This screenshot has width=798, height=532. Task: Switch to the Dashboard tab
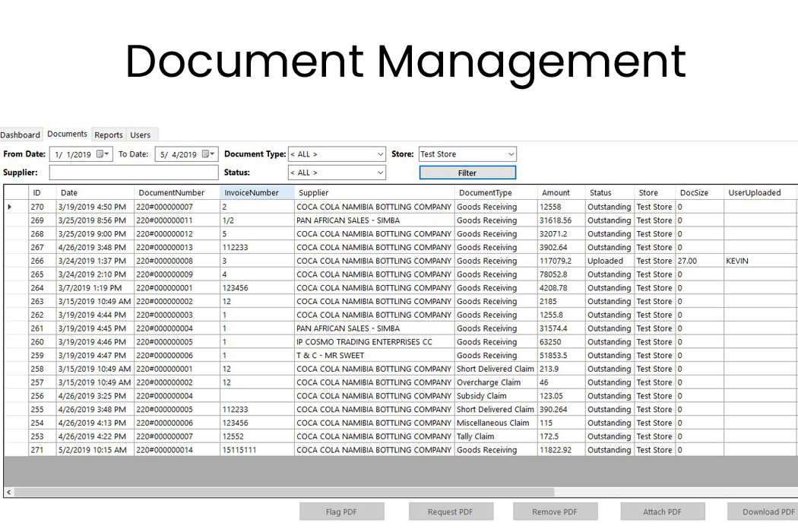21,135
